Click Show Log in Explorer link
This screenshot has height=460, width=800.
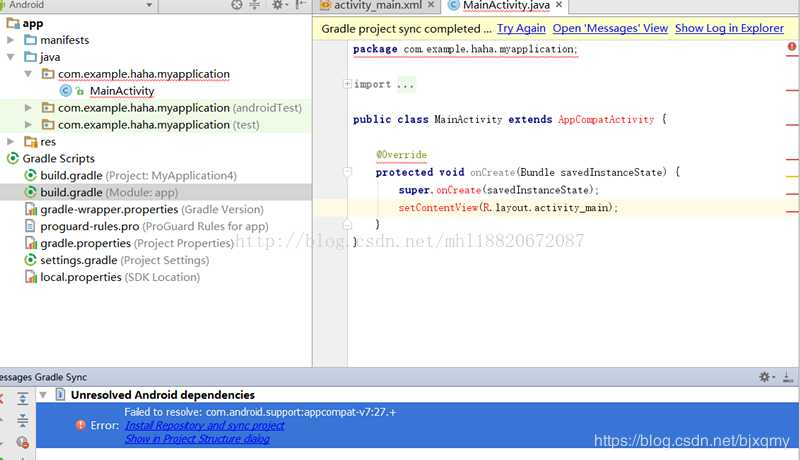coord(729,29)
